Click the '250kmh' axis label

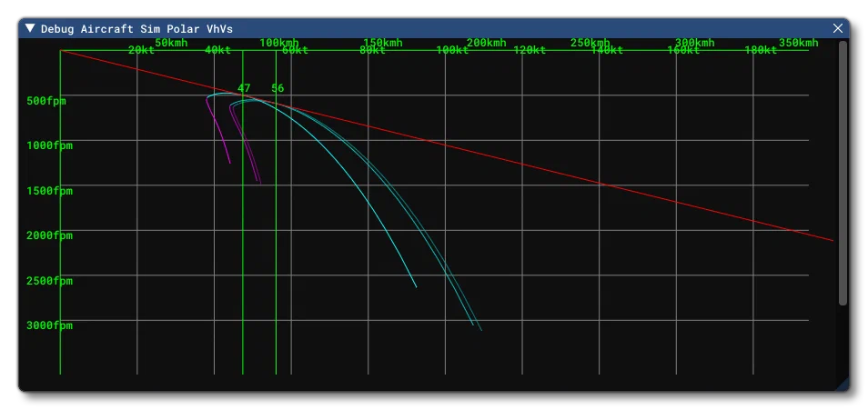(x=590, y=43)
